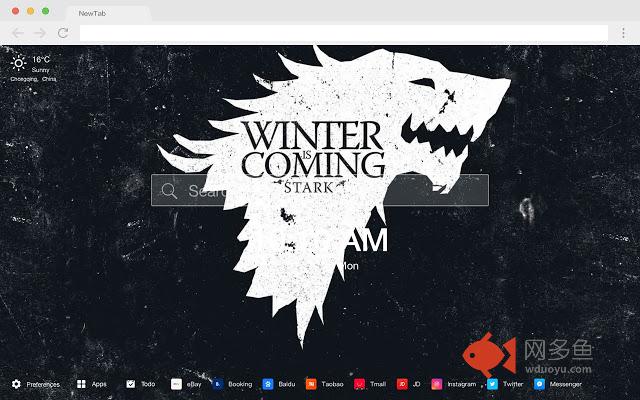Click the browser address bar
Screen dimensions: 640x400
[x=344, y=33]
